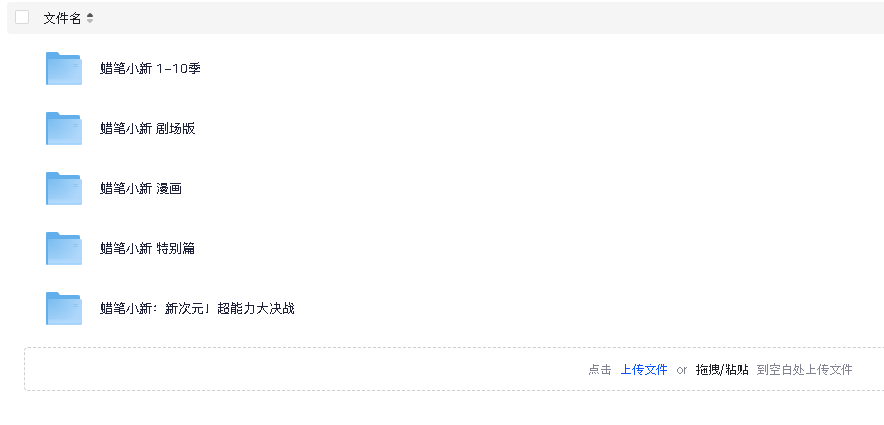
Task: Tick the select-all checkbox beside 文件名
Action: (22, 17)
